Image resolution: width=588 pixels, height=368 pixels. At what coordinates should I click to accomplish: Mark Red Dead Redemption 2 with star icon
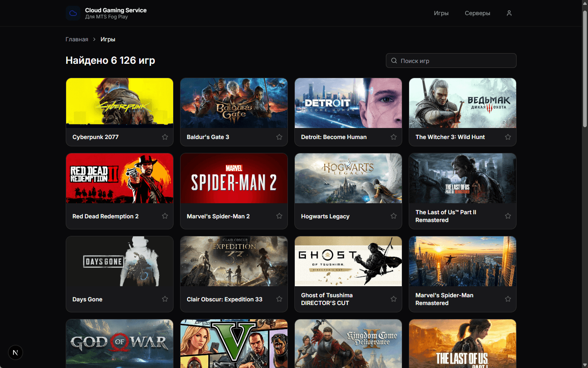[165, 216]
